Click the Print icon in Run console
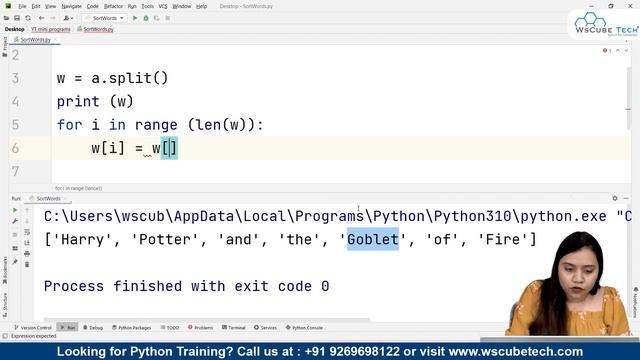The width and height of the screenshot is (640, 360). click(x=27, y=253)
